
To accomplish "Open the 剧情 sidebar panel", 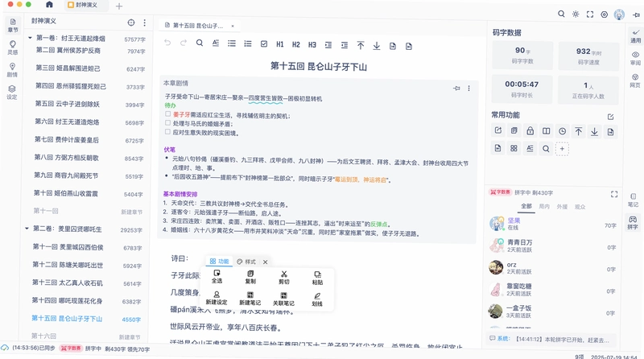I will point(12,70).
